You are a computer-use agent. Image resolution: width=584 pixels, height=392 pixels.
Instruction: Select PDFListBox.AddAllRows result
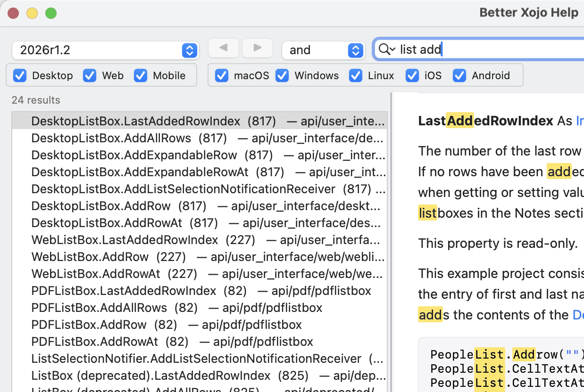point(200,308)
